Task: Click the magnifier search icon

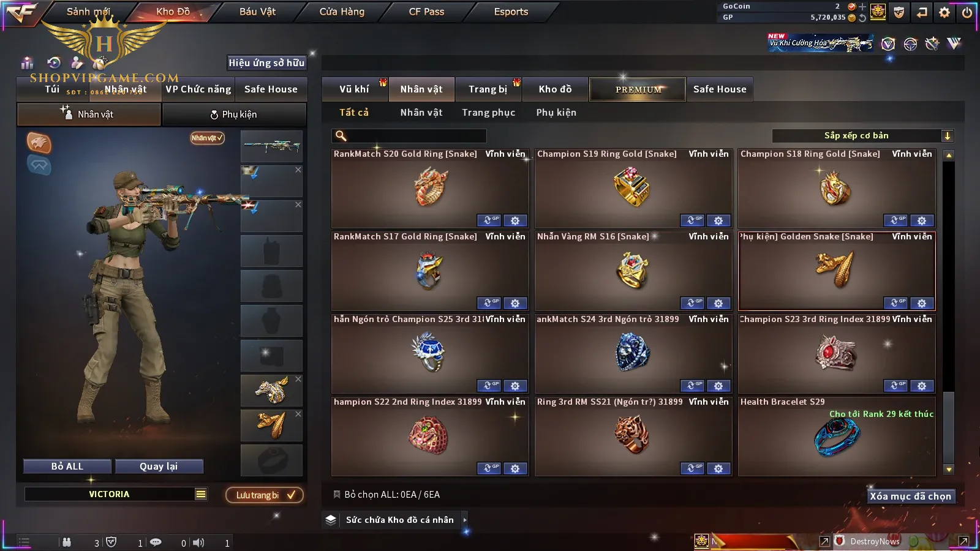Action: [341, 136]
